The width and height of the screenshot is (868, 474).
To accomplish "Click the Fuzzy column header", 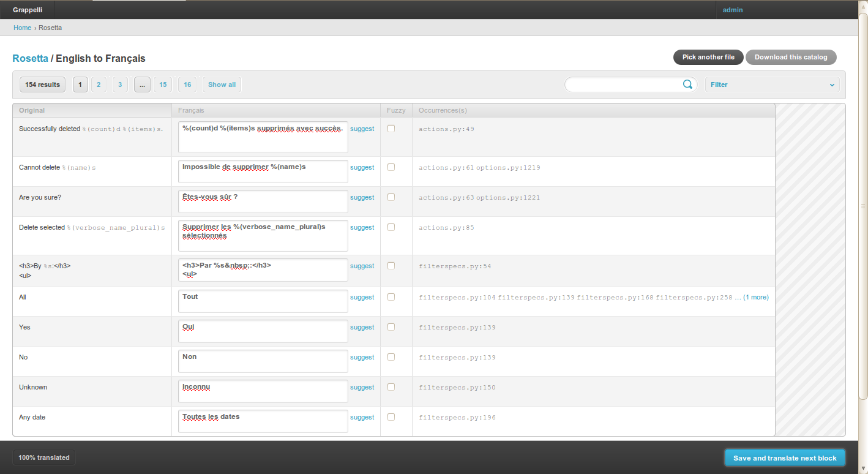I will tap(396, 110).
